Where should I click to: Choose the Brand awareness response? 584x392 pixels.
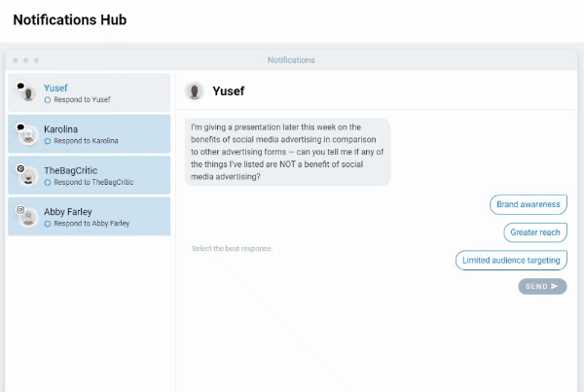point(529,204)
